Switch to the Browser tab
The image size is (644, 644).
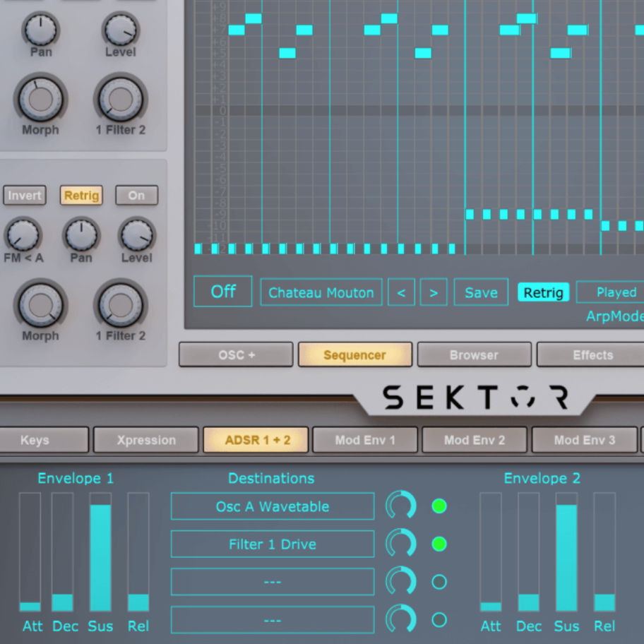click(x=474, y=354)
